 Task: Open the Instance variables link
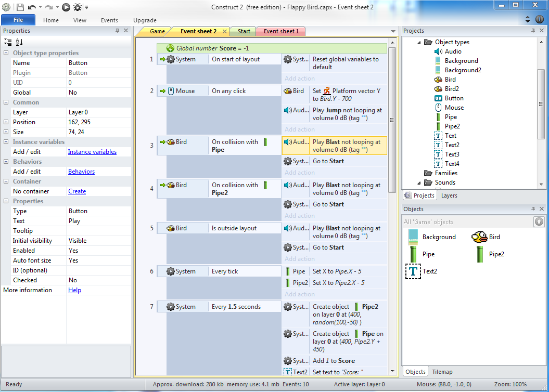pyautogui.click(x=92, y=152)
